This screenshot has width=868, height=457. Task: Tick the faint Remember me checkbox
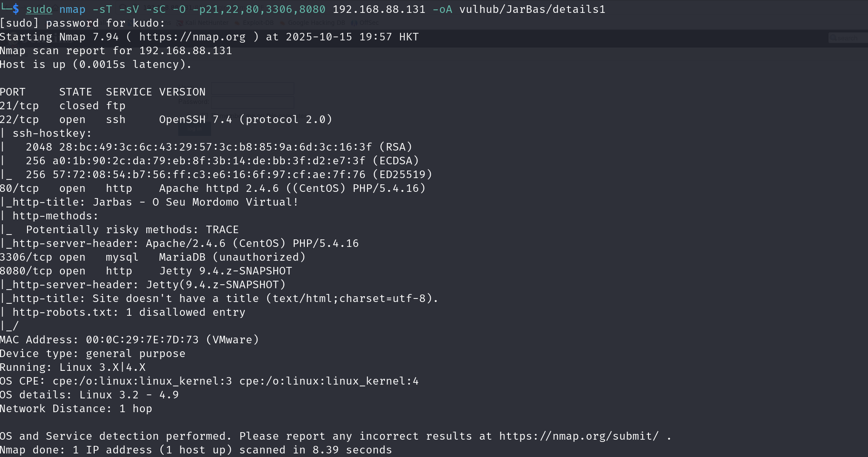point(205,116)
